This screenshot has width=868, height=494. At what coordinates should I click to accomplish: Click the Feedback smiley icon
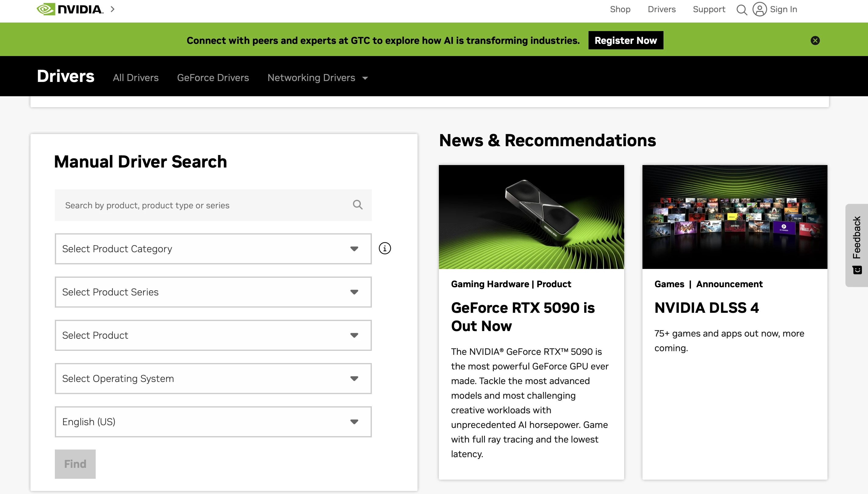click(x=857, y=270)
